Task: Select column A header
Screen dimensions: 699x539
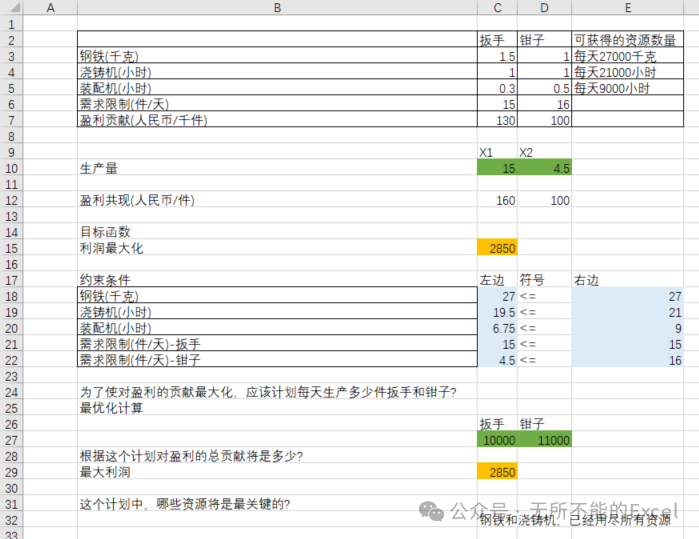Action: click(50, 8)
